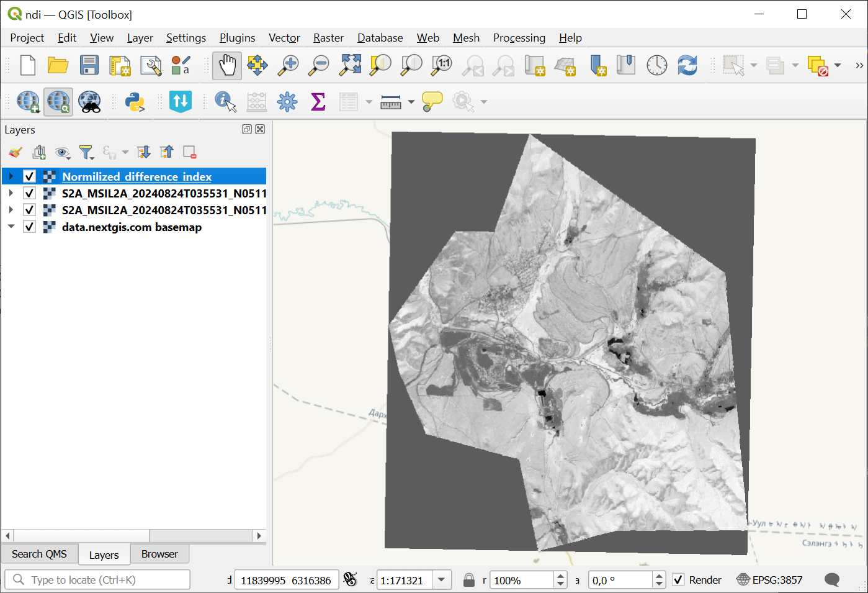The width and height of the screenshot is (868, 593).
Task: Open the Raster menu
Action: click(x=328, y=38)
